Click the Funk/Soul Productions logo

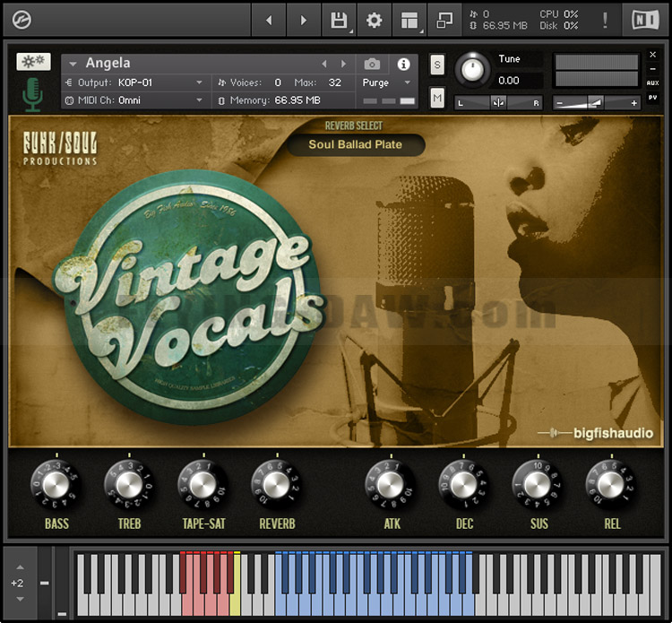point(60,148)
